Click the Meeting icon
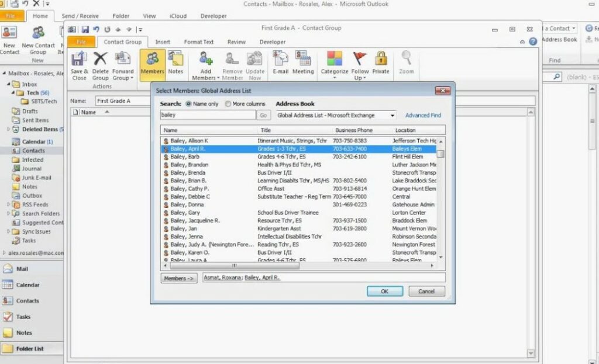The image size is (599, 364). 303,63
